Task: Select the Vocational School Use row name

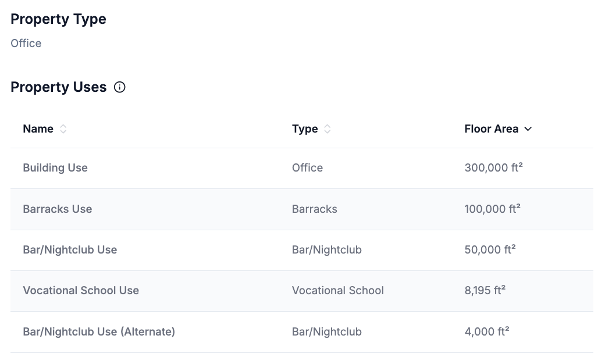Action: tap(81, 291)
